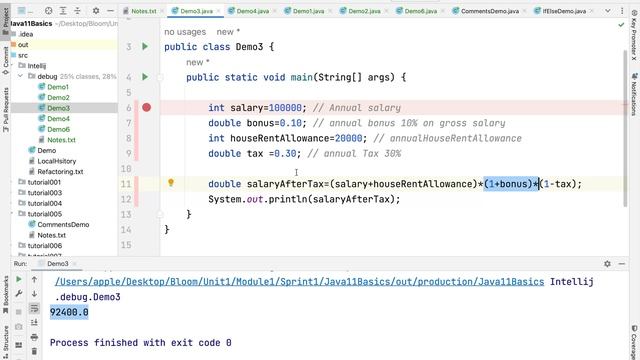Viewport: 640px width, 360px height.
Task: Hide the Project tool window
Action: pyautogui.click(x=110, y=11)
